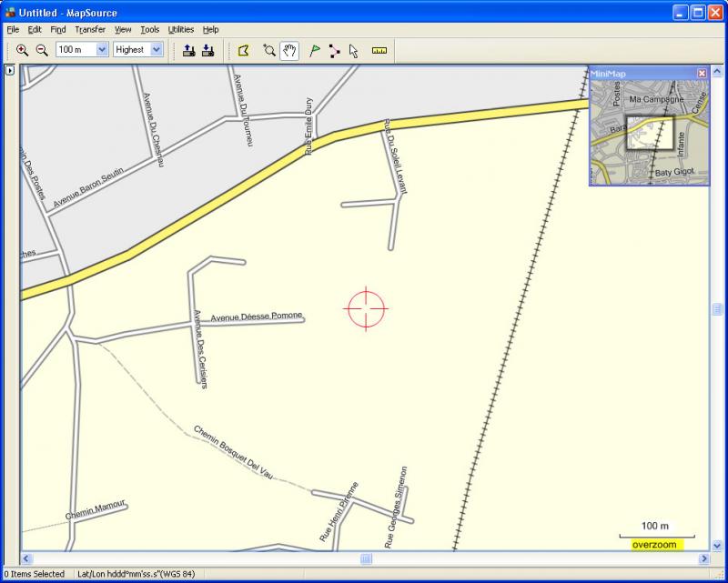
Task: Click the Chemin Mamour label
Action: pyautogui.click(x=96, y=509)
